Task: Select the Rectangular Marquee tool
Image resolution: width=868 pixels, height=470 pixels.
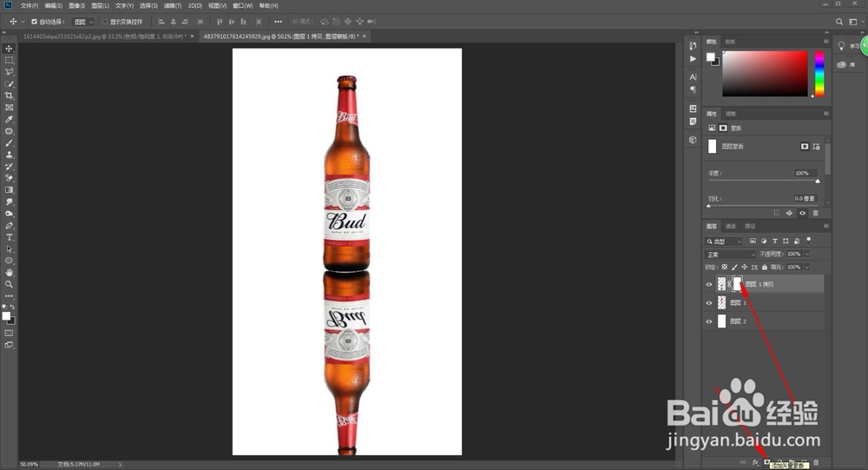Action: [9, 61]
